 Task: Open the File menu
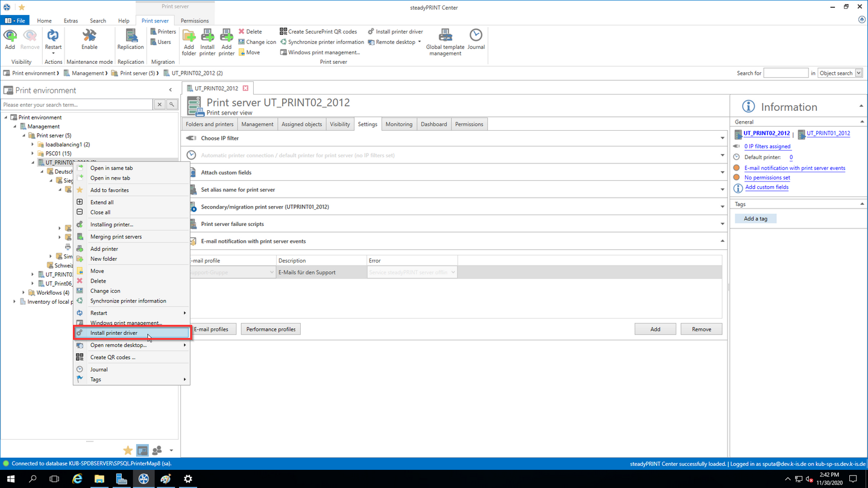(15, 20)
